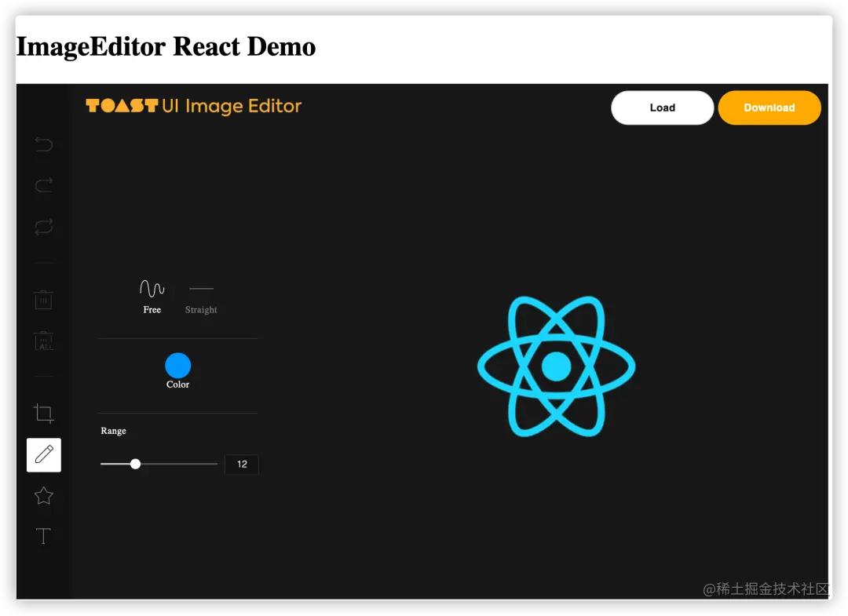Click the range value field showing 12
This screenshot has width=848, height=616.
coord(242,465)
